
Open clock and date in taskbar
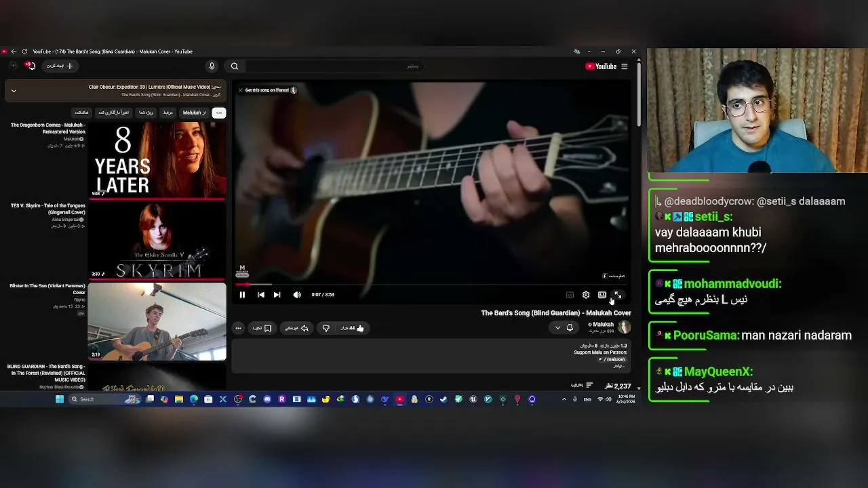[627, 399]
